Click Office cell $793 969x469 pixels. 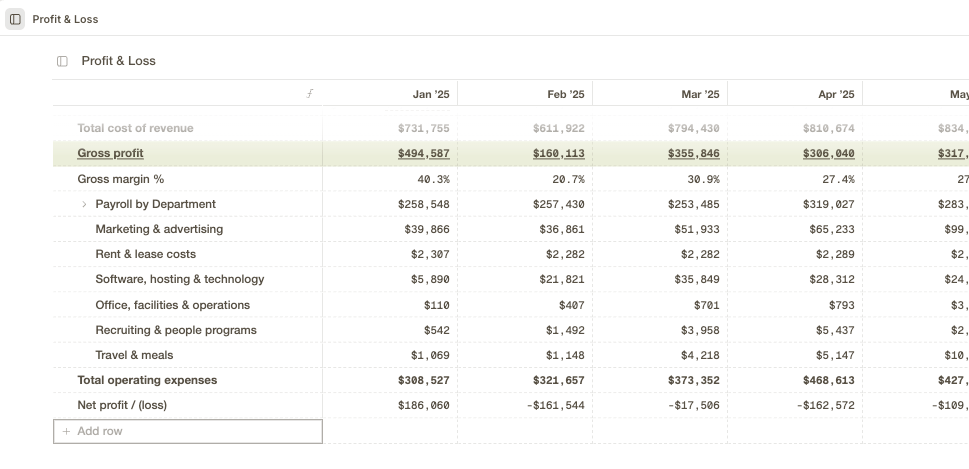842,305
